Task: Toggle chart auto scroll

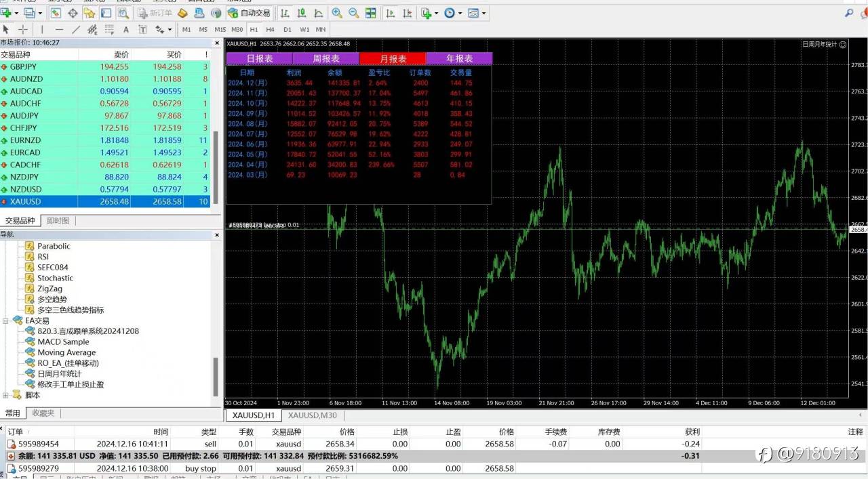Action: (391, 13)
